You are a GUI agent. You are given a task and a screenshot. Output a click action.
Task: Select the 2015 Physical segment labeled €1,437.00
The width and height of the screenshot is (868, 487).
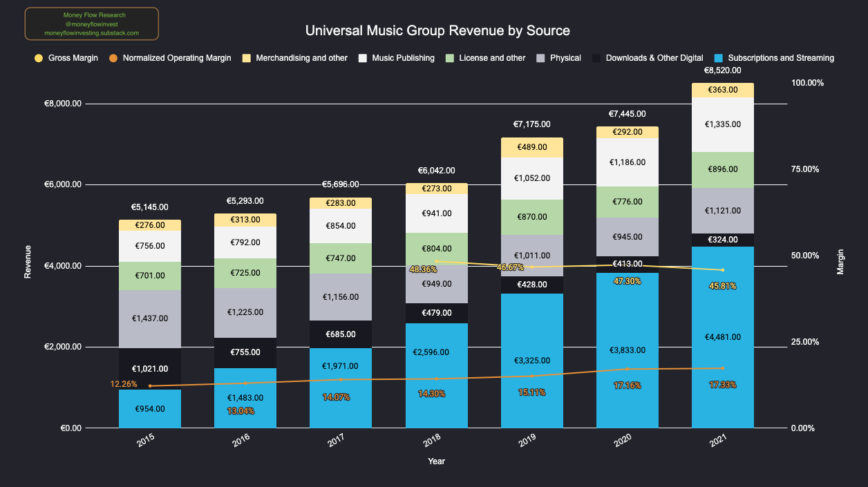pyautogui.click(x=150, y=318)
